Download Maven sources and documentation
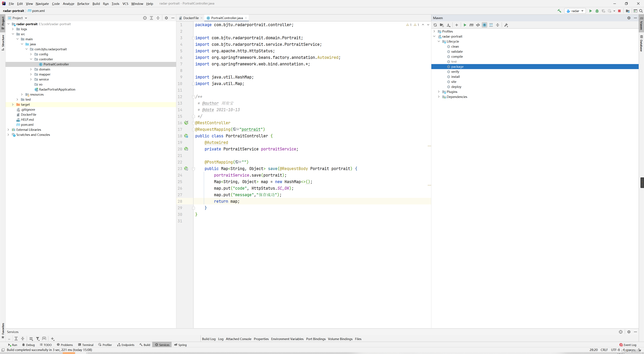 (x=448, y=25)
